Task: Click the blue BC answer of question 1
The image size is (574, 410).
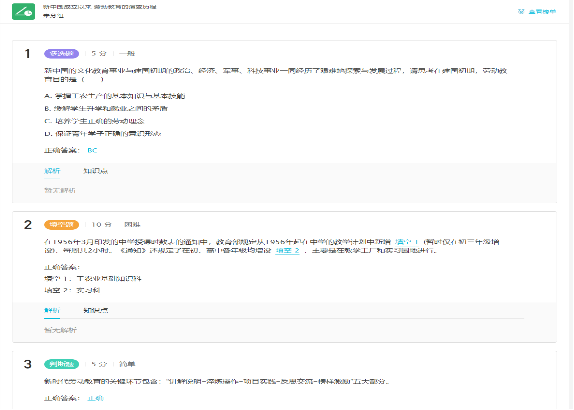Action: [x=92, y=150]
